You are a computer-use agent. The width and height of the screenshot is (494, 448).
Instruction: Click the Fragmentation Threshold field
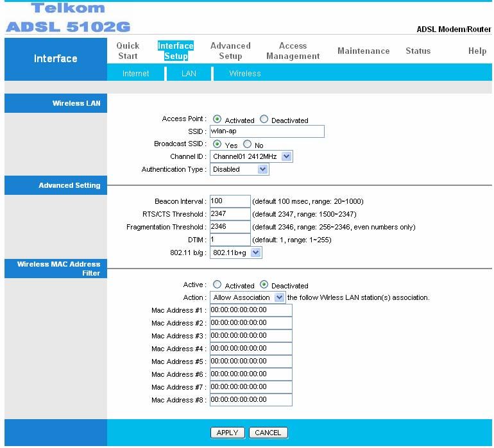coord(230,227)
